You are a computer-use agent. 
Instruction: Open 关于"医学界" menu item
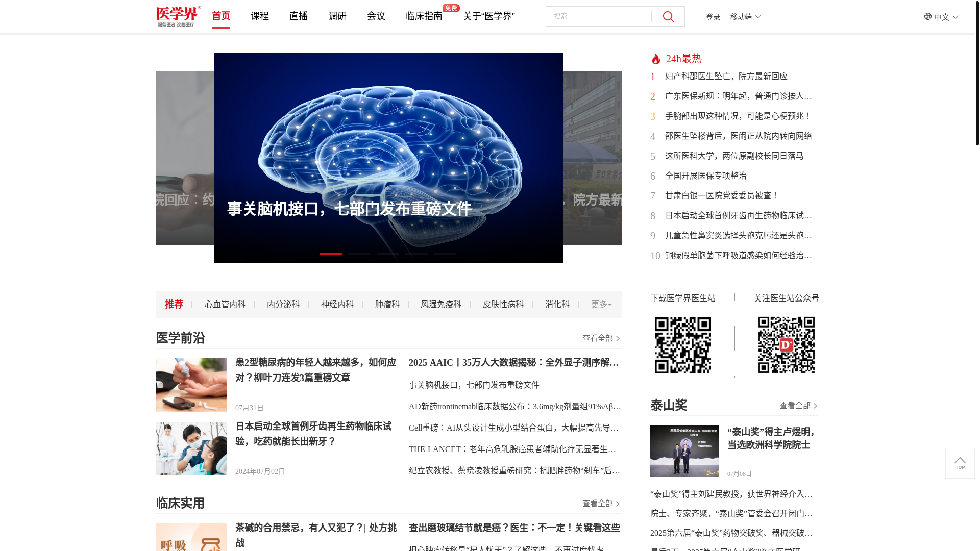[489, 16]
